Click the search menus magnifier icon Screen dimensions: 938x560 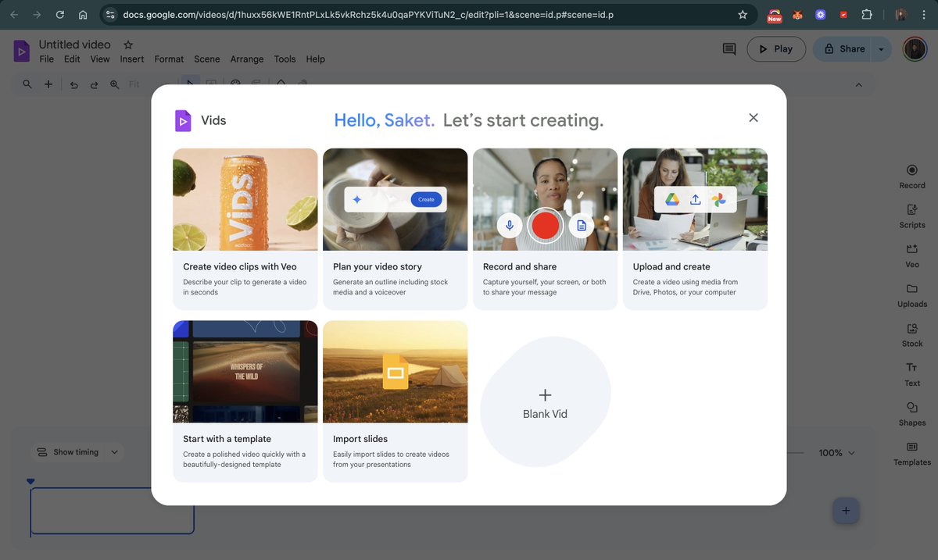27,84
